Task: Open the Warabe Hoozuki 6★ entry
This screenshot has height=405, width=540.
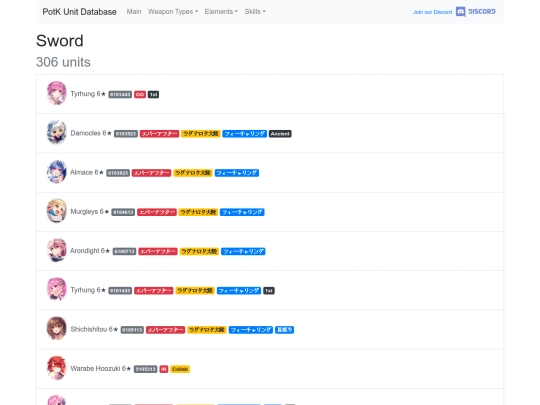Action: (101, 369)
